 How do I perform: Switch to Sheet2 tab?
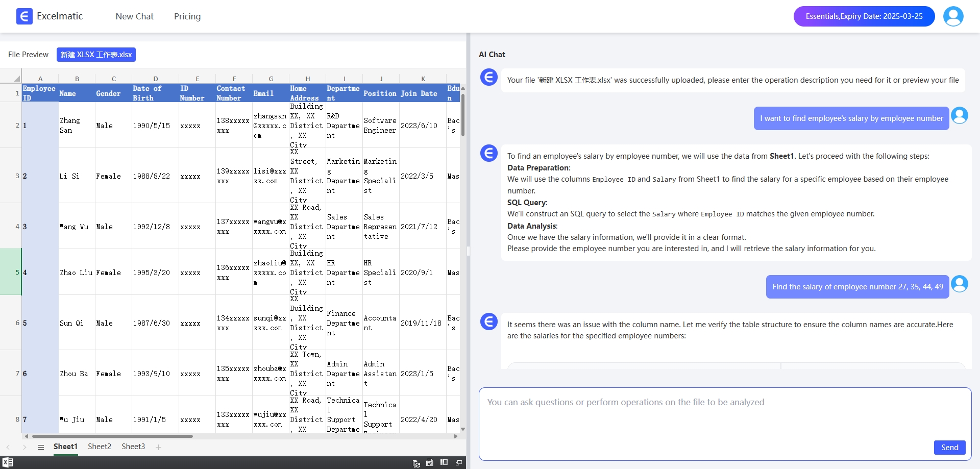(100, 447)
